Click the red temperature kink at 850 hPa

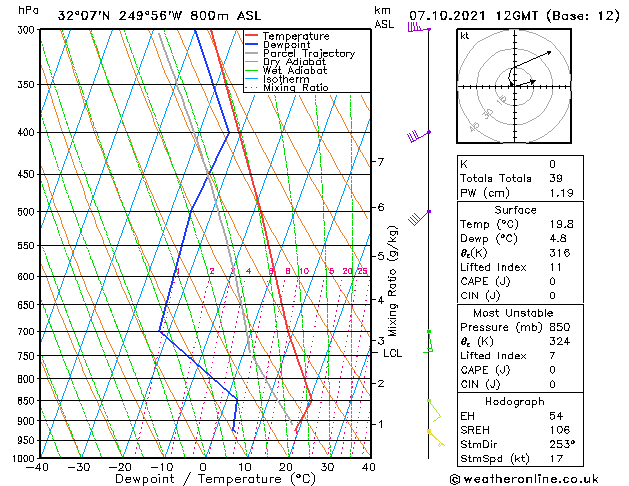click(x=311, y=400)
